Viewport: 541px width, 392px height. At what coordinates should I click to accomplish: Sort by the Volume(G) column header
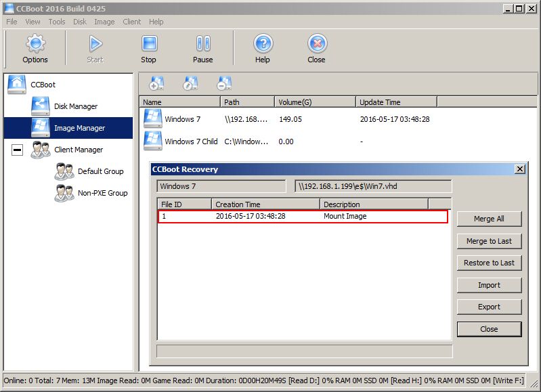[x=315, y=102]
